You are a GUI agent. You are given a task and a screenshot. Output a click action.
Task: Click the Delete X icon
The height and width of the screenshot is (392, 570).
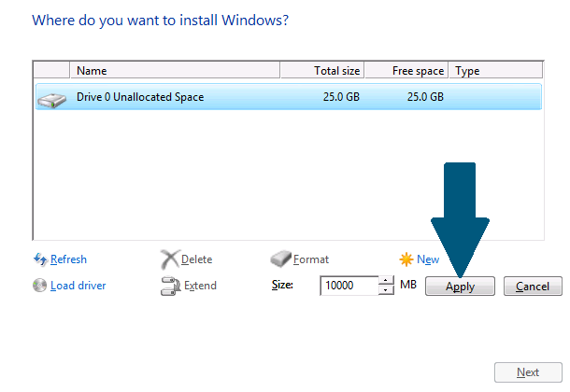(170, 259)
